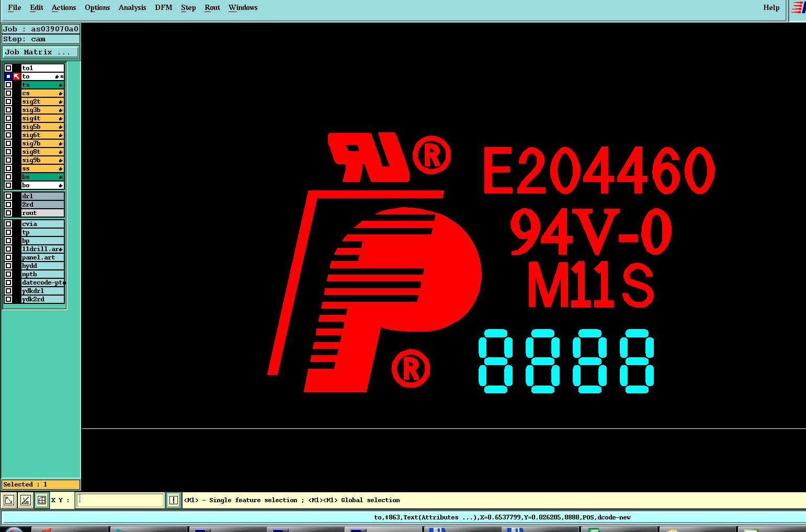The image size is (806, 532).
Task: Toggle display checkbox for layer ts
Action: coord(8,85)
